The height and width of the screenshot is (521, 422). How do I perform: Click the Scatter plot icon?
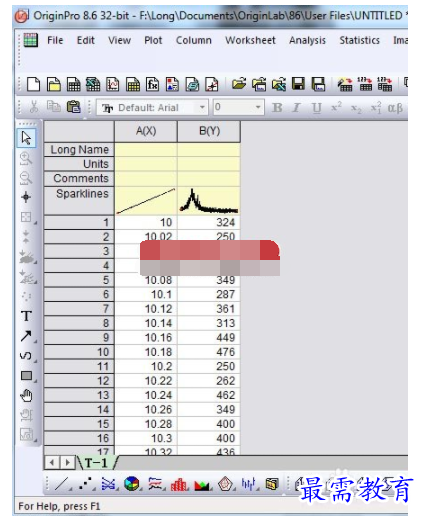(x=85, y=484)
